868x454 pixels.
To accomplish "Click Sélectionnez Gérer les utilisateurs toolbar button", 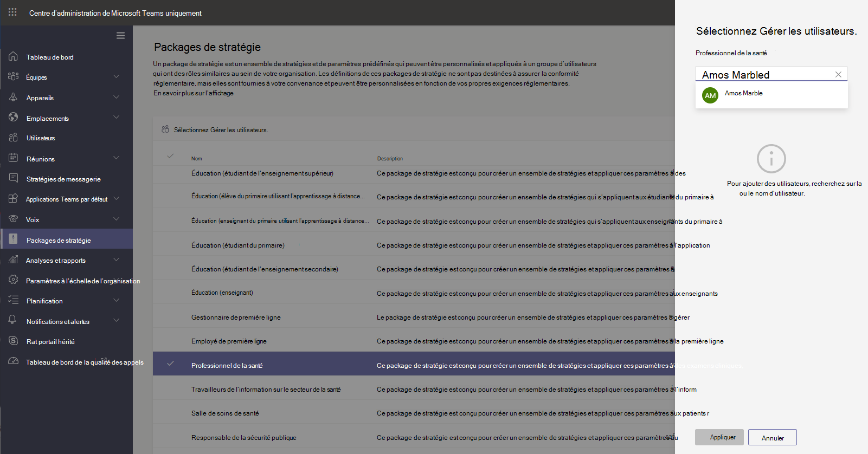I will 215,130.
